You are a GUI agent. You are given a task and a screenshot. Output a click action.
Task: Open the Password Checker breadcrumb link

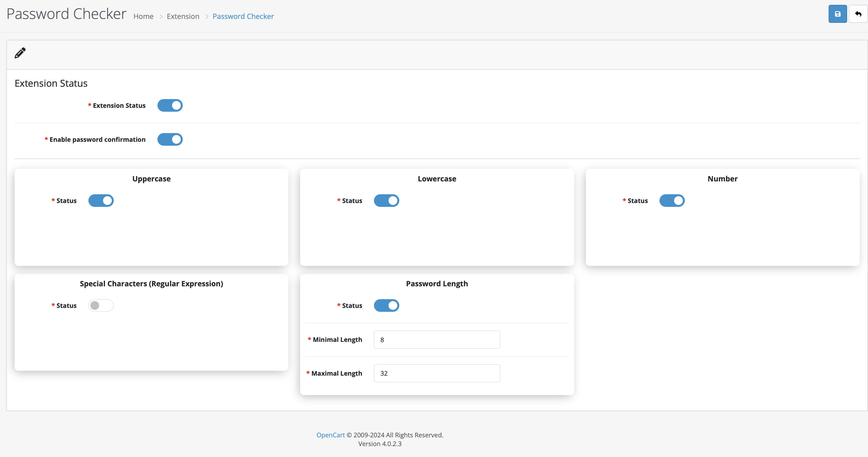point(243,16)
